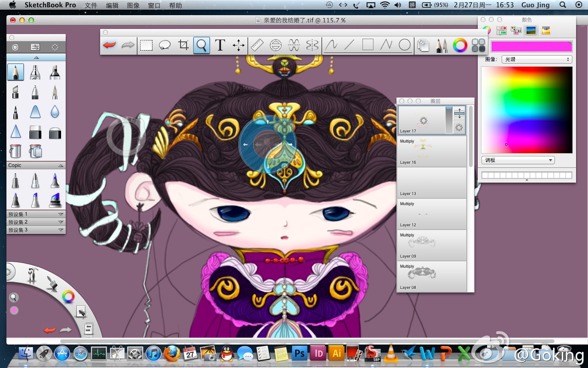Screen dimensions: 588x368
Task: Click the grey Redo arrow in the top toolbar
Action: [128, 45]
